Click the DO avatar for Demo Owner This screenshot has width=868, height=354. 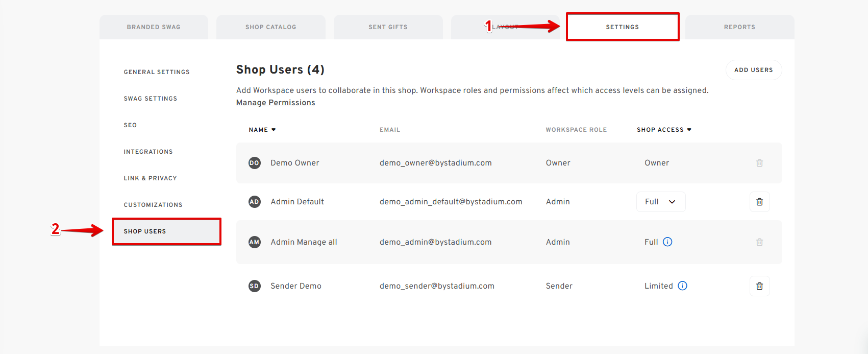[x=254, y=163]
